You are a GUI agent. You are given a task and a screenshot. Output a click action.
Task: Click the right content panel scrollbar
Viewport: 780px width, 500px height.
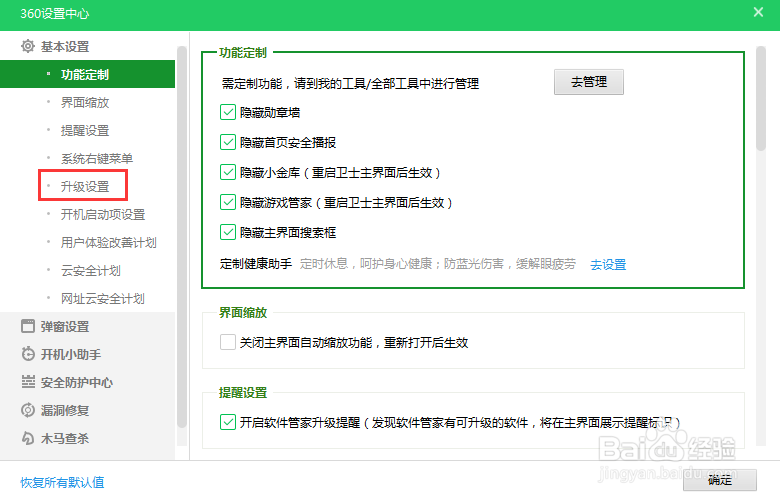[761, 99]
